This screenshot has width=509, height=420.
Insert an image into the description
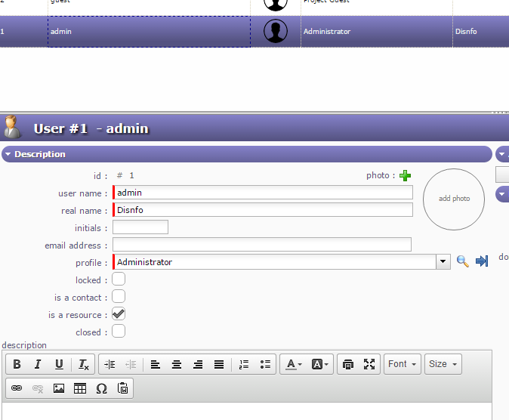coord(59,388)
